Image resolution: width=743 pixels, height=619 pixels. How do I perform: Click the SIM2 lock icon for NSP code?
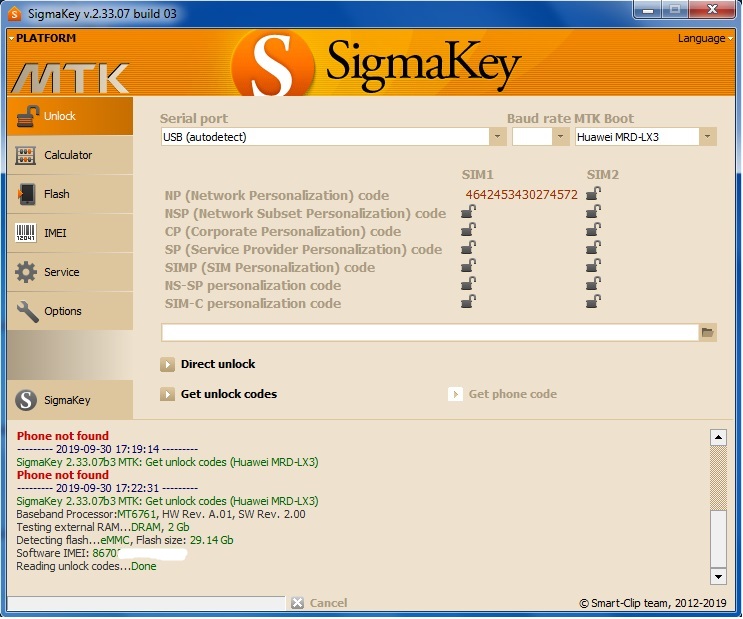click(593, 211)
